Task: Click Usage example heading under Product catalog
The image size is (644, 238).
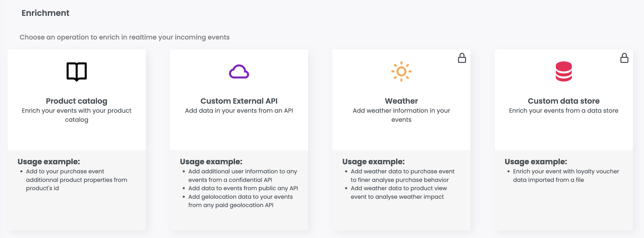Action: [x=49, y=162]
